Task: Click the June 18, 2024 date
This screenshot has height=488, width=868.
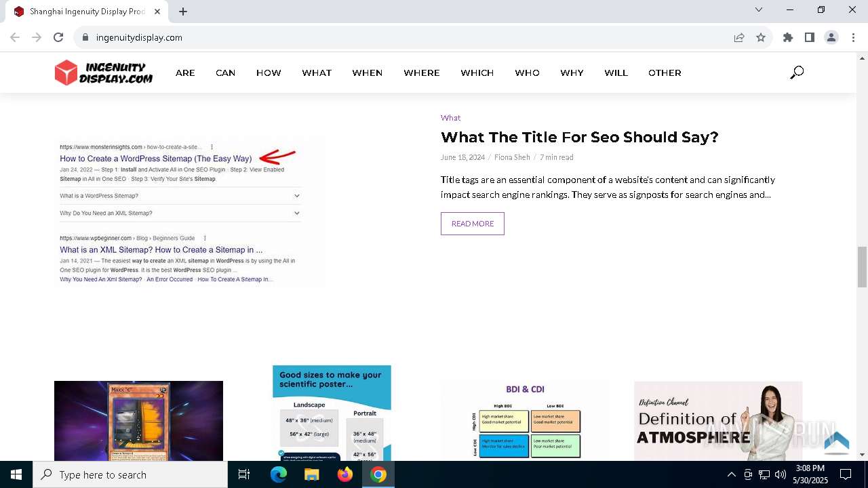Action: pos(462,157)
